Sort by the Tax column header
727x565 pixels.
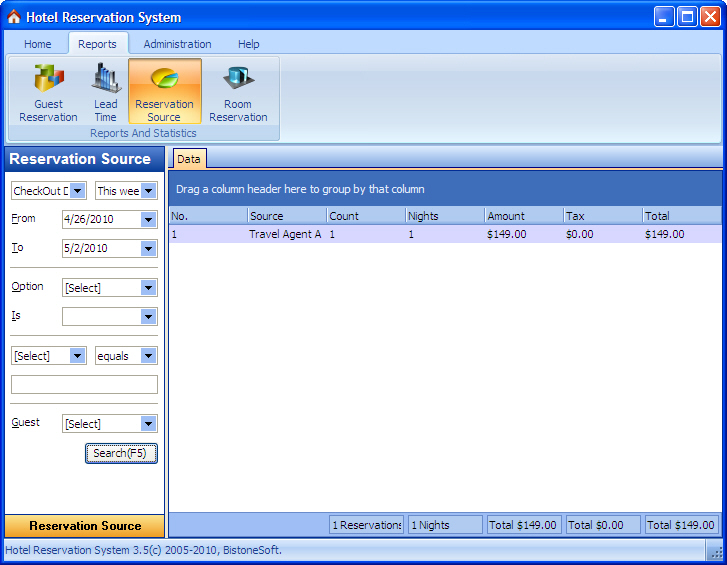point(603,216)
